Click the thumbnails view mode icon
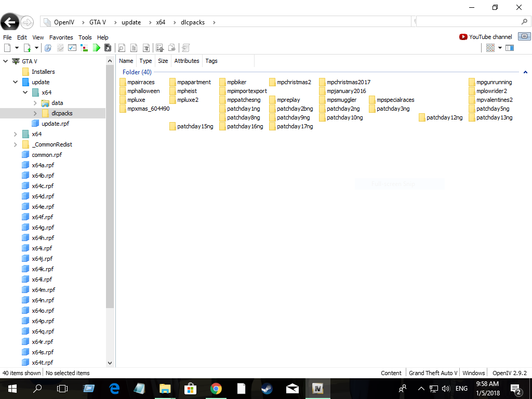This screenshot has width=532, height=399. [490, 48]
